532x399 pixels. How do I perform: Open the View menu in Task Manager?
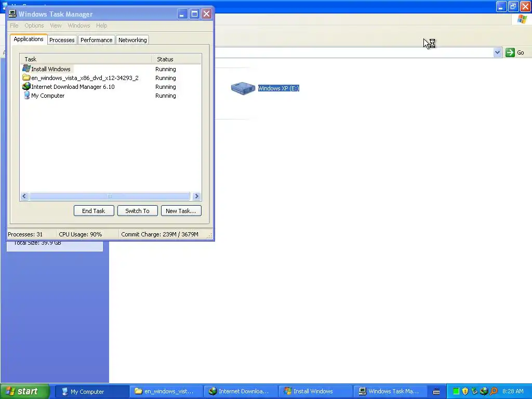pos(56,25)
